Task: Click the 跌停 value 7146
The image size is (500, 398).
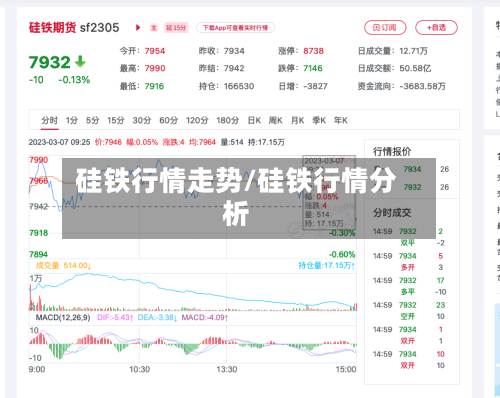Action: click(313, 68)
